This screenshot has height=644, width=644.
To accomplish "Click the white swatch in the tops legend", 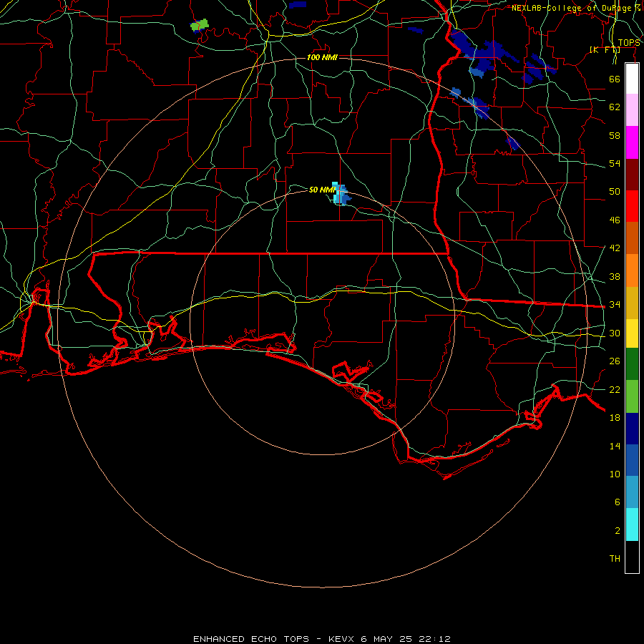I will coord(632,79).
